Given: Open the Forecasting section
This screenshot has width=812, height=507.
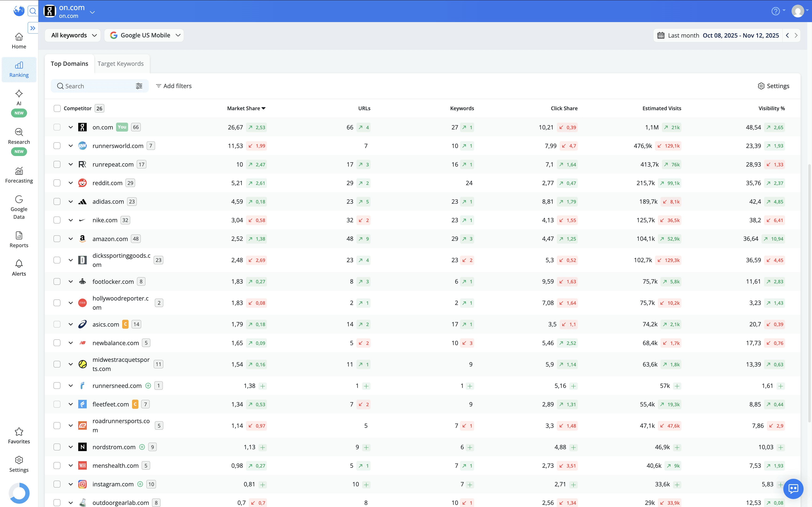Looking at the screenshot, I should [x=19, y=175].
